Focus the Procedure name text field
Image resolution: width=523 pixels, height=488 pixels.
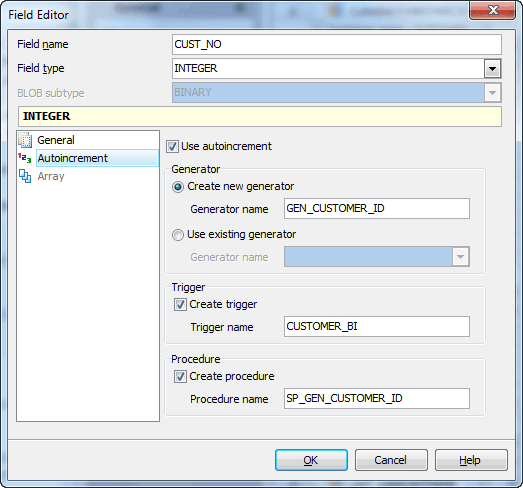pyautogui.click(x=377, y=398)
